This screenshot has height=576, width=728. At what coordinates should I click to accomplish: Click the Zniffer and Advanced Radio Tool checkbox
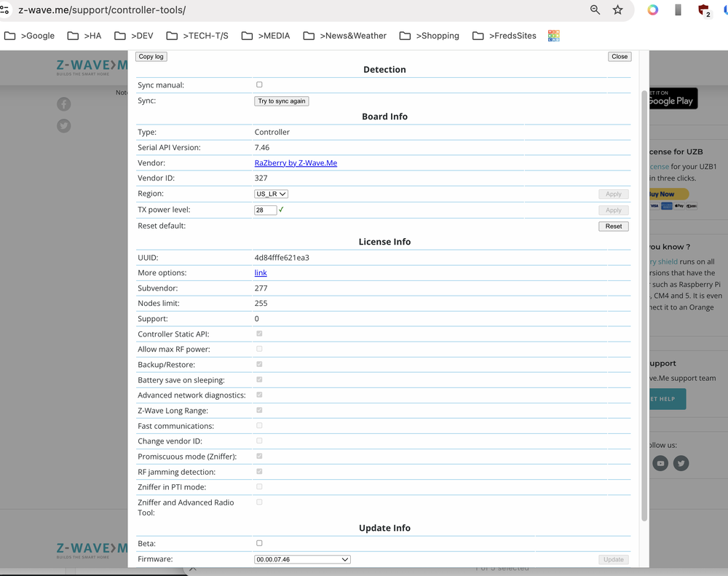click(260, 502)
